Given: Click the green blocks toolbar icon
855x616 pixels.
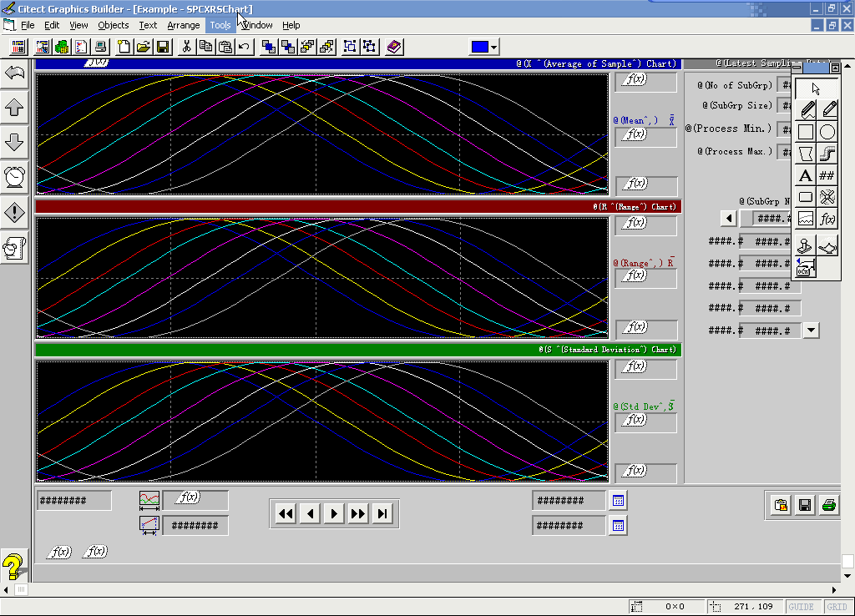Looking at the screenshot, I should [x=62, y=47].
